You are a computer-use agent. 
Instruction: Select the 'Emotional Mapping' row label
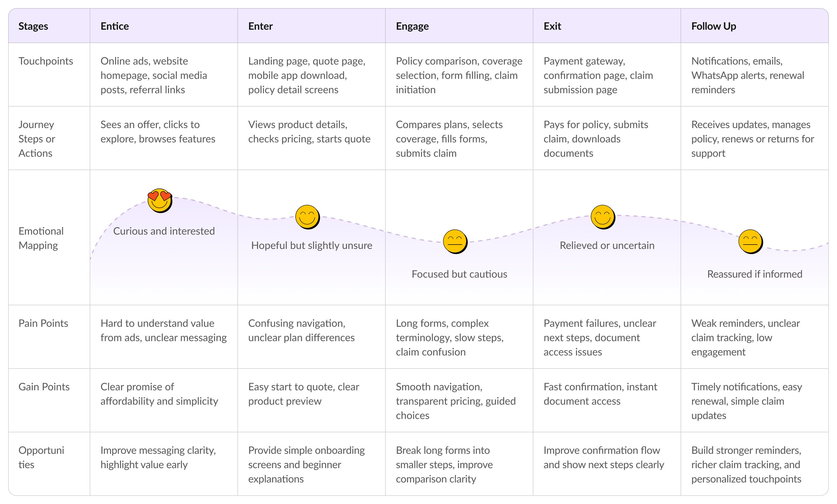[41, 238]
